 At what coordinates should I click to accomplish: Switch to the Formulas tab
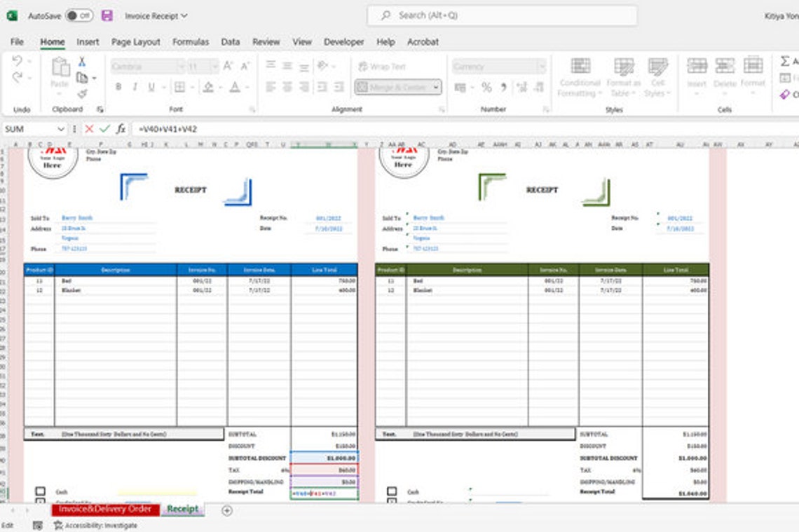point(191,42)
